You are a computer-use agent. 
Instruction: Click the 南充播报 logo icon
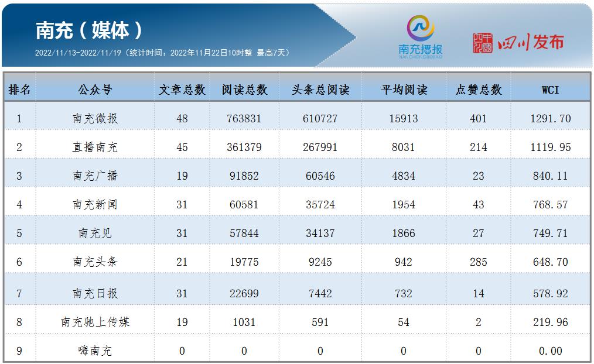pos(420,29)
